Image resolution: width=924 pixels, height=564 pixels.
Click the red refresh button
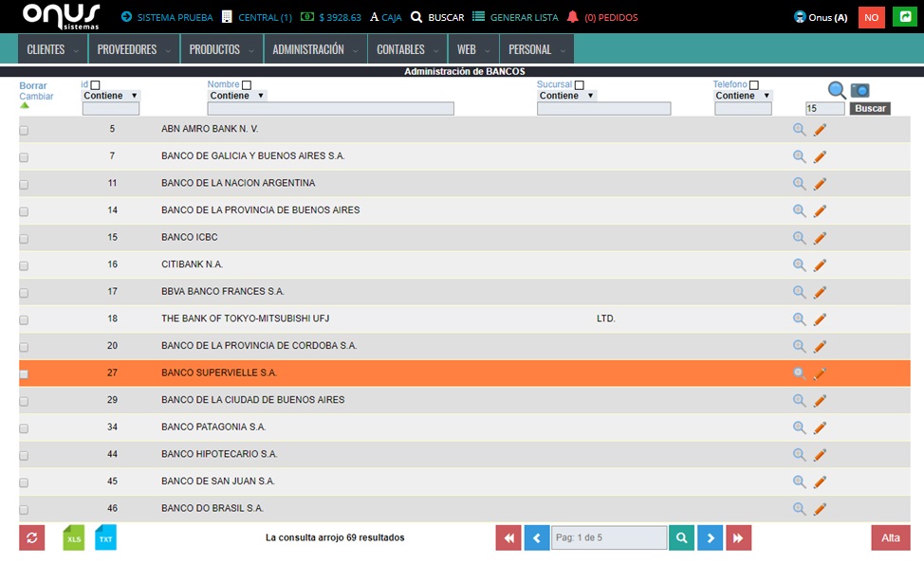coord(32,537)
